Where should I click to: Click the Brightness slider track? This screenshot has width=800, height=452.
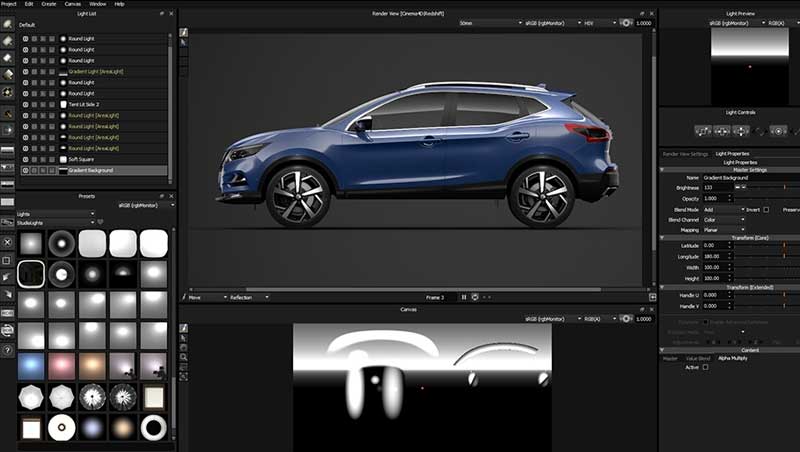click(x=770, y=188)
